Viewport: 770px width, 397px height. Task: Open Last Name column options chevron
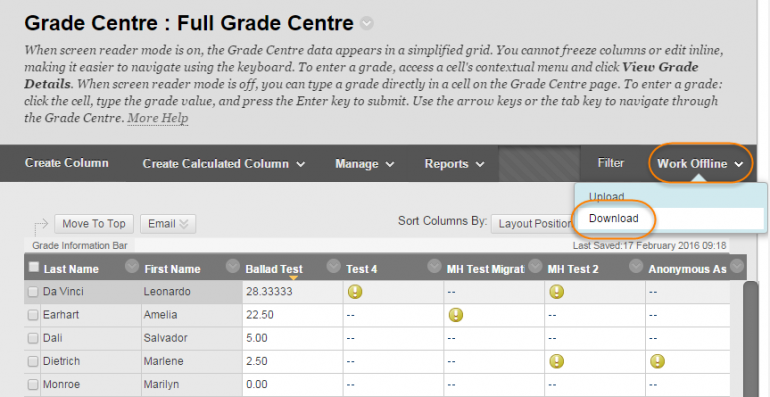pos(132,266)
